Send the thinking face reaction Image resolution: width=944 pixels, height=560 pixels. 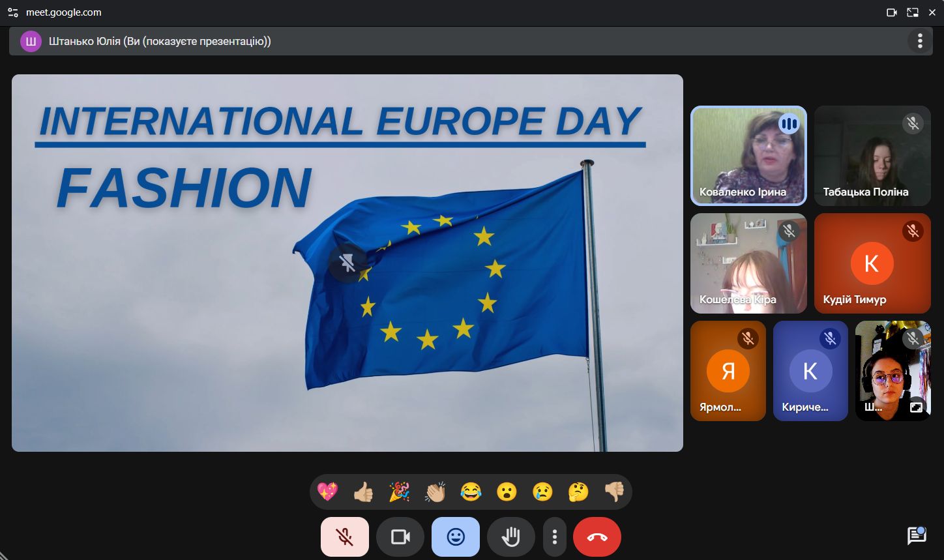tap(578, 492)
